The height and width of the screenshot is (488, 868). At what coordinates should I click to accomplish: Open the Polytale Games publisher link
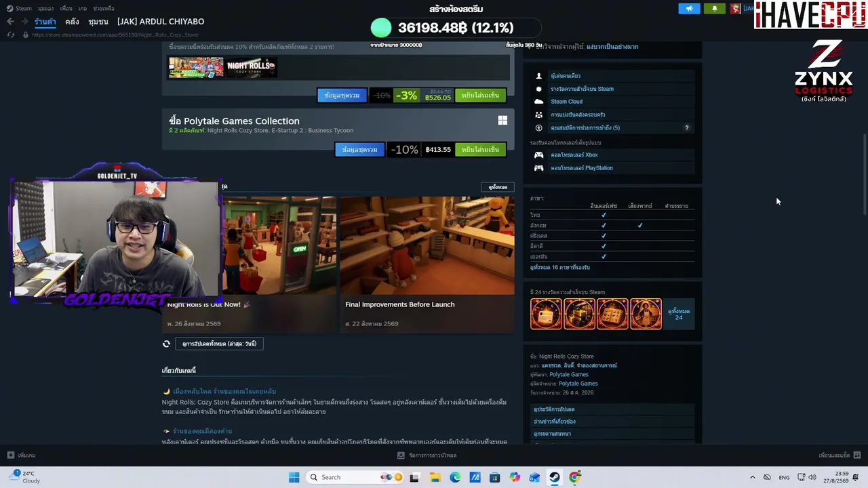pos(578,384)
